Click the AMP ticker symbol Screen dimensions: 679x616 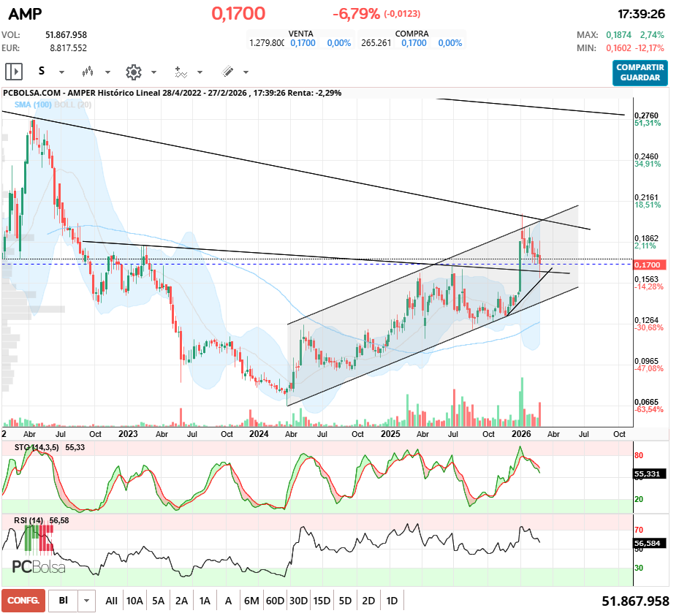[x=25, y=15]
